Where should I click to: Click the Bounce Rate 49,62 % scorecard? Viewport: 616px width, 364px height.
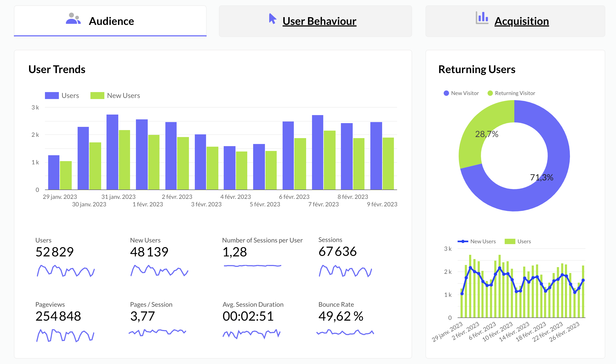pyautogui.click(x=341, y=316)
